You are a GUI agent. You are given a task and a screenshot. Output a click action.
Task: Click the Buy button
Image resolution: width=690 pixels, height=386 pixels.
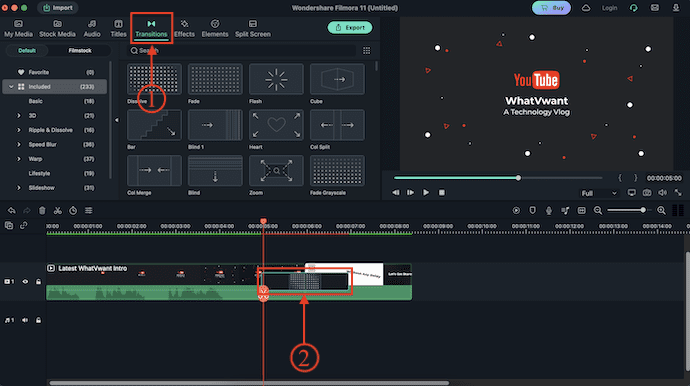[551, 8]
